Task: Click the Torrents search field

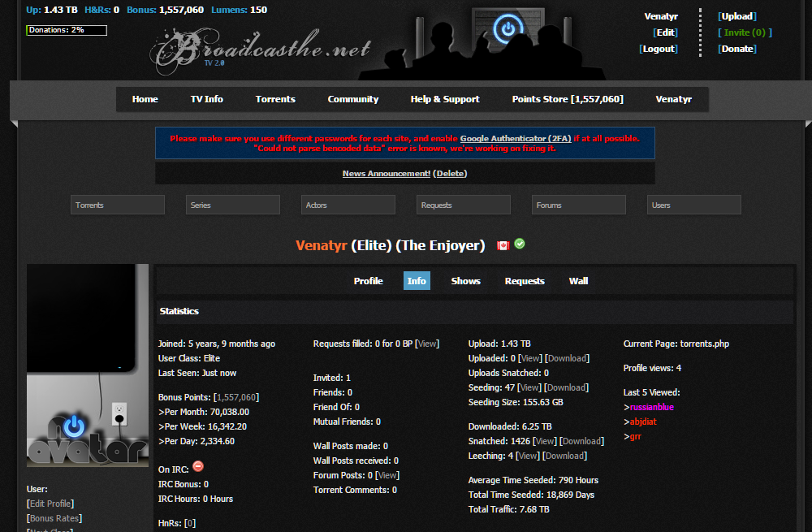Action: [118, 205]
